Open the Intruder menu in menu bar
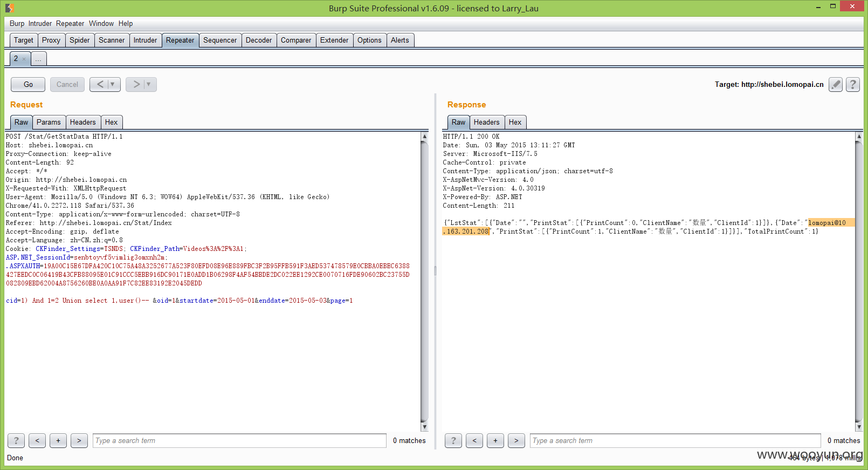Viewport: 868px width, 470px height. [x=40, y=24]
